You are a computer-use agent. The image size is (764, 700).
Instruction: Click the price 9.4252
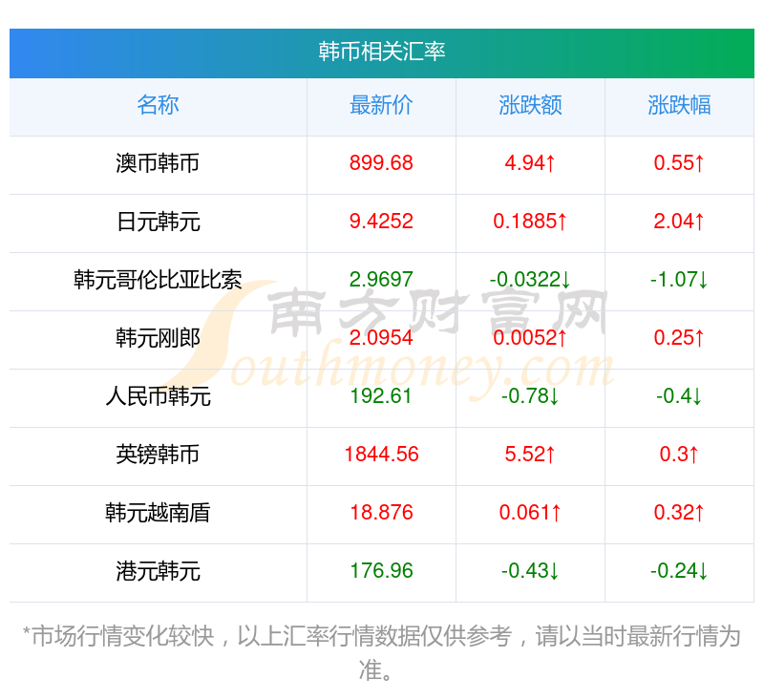(381, 222)
